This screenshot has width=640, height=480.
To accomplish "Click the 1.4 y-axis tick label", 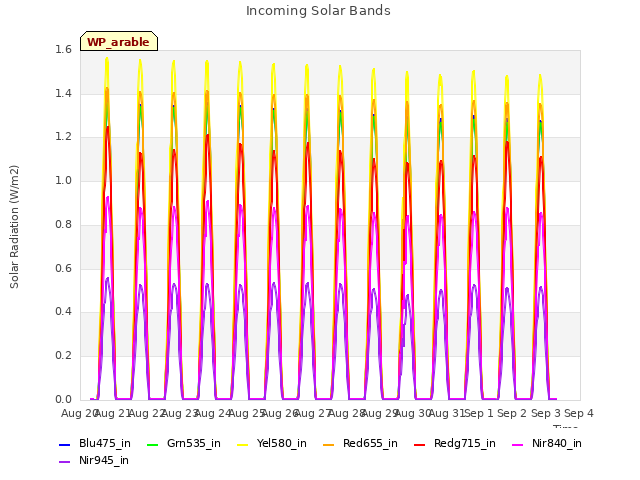I will [63, 93].
